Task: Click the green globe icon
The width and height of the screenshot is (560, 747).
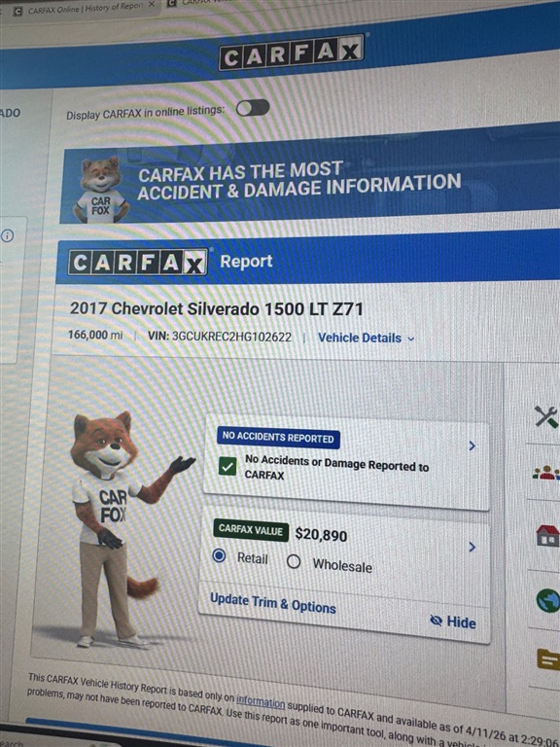Action: (548, 600)
